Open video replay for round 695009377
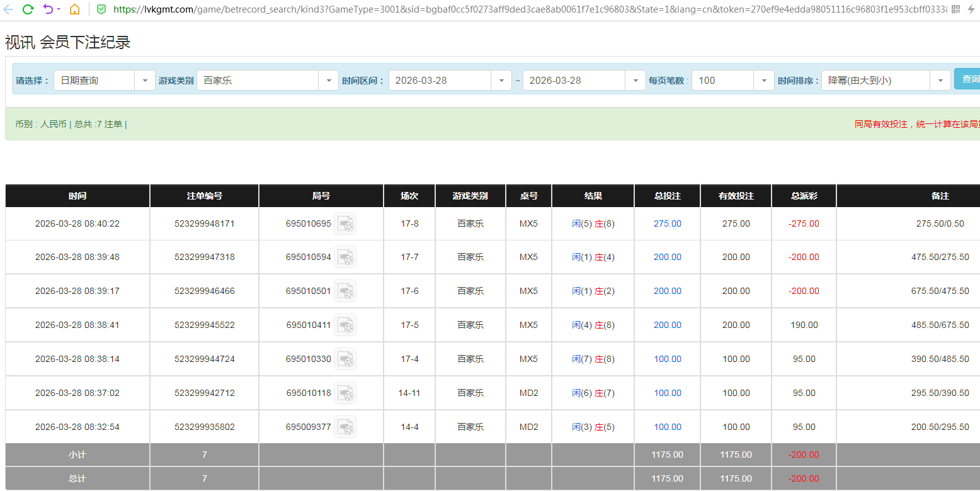980x491 pixels. tap(345, 427)
